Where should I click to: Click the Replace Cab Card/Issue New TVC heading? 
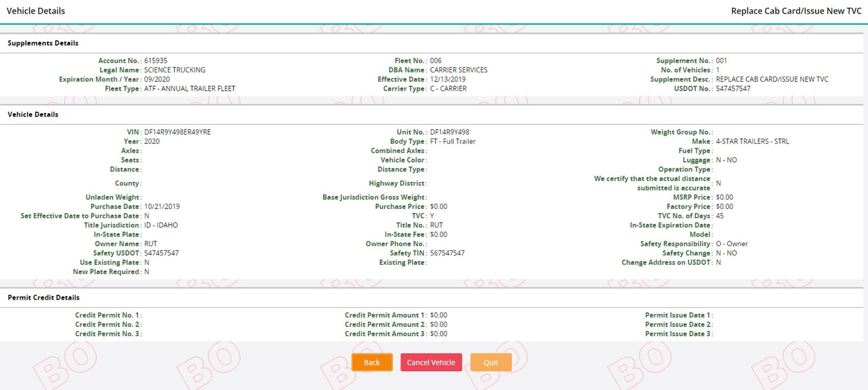796,11
